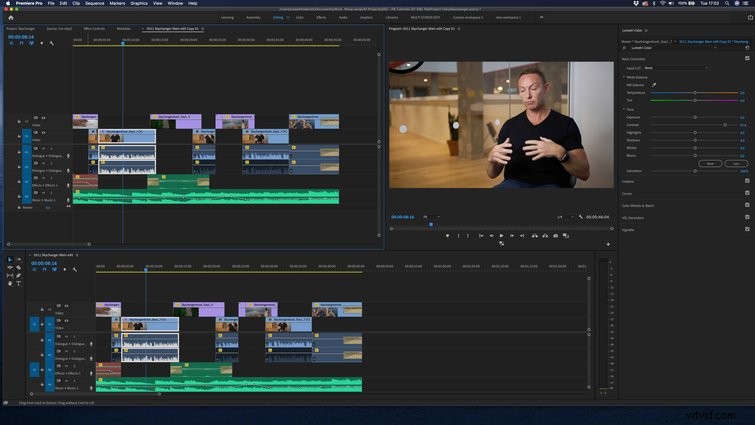Select the Pen tool
Image resolution: width=755 pixels, height=425 pixels.
point(19,275)
